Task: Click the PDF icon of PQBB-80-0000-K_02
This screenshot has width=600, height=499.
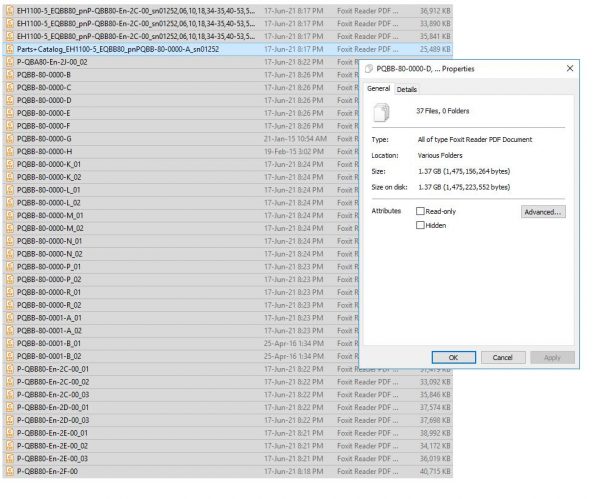Action: (10, 177)
